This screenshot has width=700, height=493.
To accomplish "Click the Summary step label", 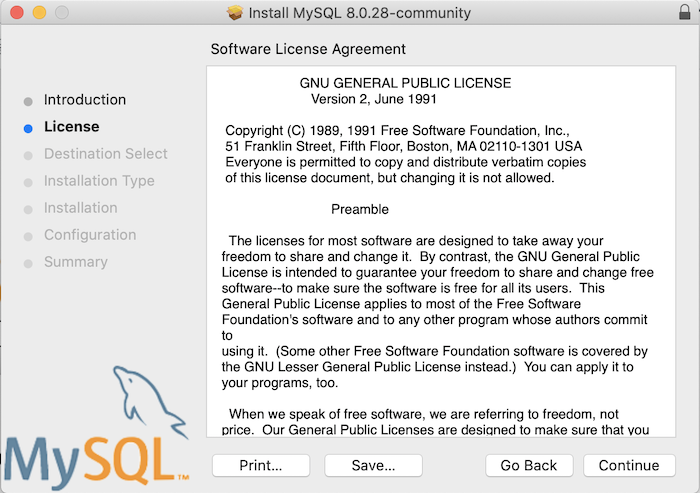I will [x=76, y=262].
